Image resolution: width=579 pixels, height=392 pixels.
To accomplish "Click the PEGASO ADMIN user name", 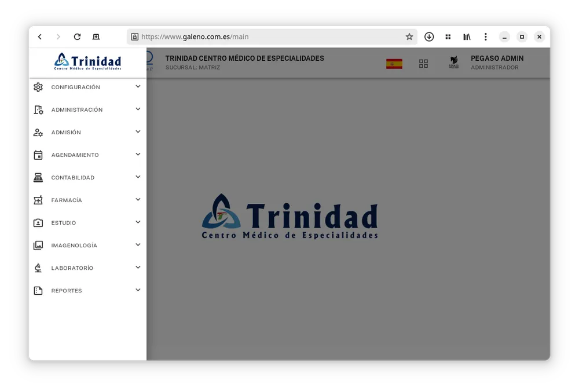I will (x=497, y=58).
